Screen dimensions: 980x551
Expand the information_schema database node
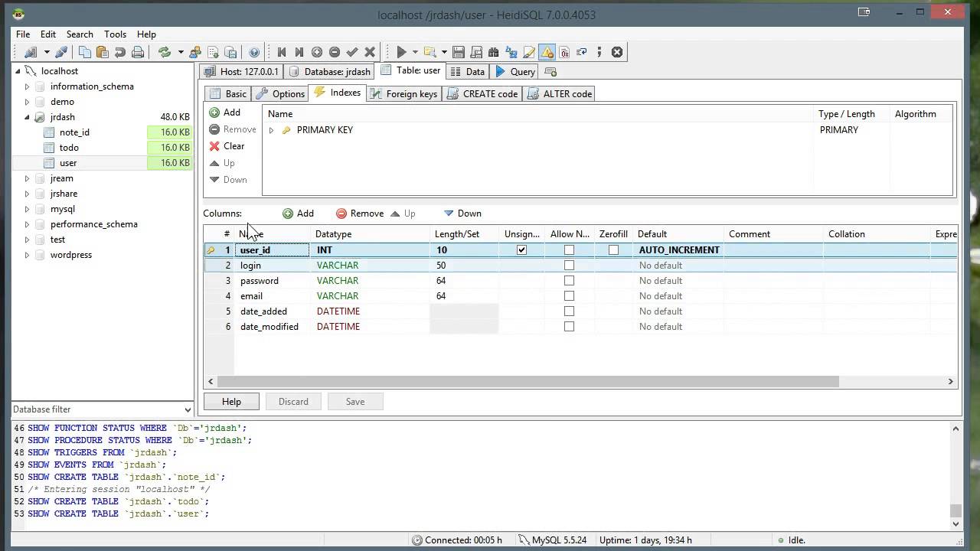(27, 86)
